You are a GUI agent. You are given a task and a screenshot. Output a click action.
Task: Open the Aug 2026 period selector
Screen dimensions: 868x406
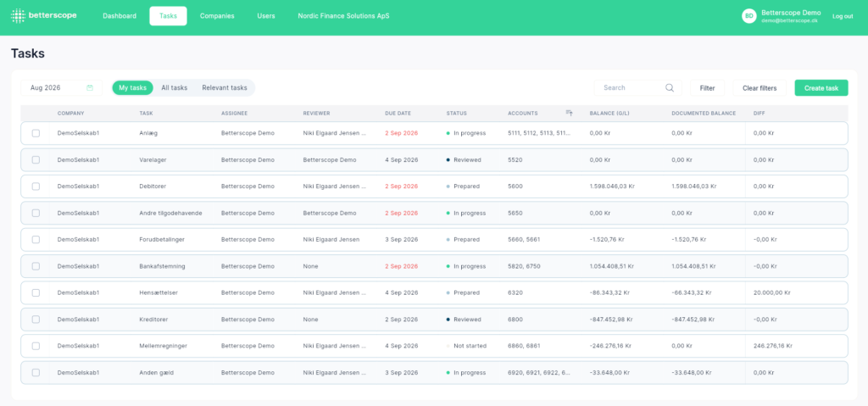pyautogui.click(x=61, y=87)
